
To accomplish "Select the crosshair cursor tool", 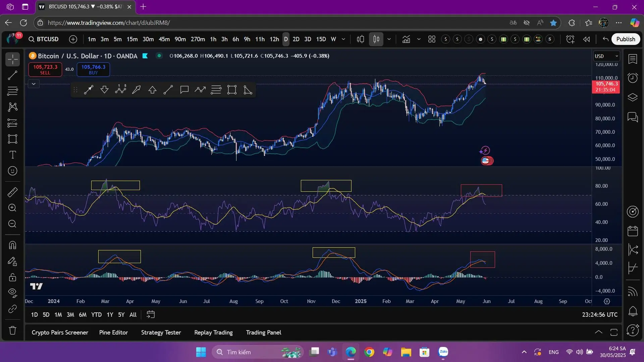I will click(12, 59).
